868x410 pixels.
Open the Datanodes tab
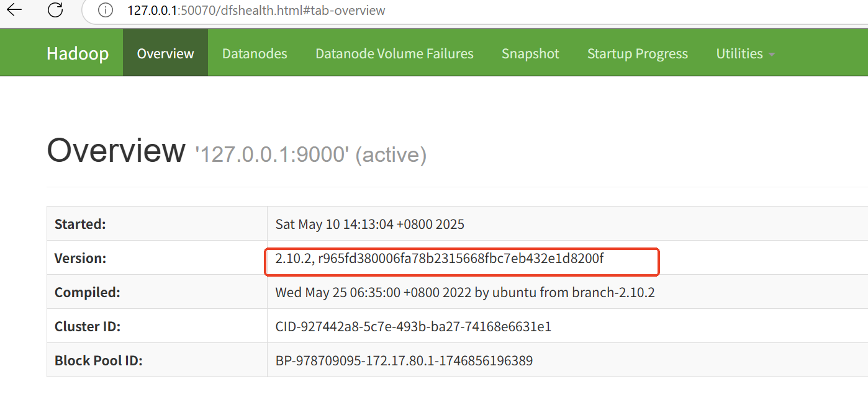(255, 53)
